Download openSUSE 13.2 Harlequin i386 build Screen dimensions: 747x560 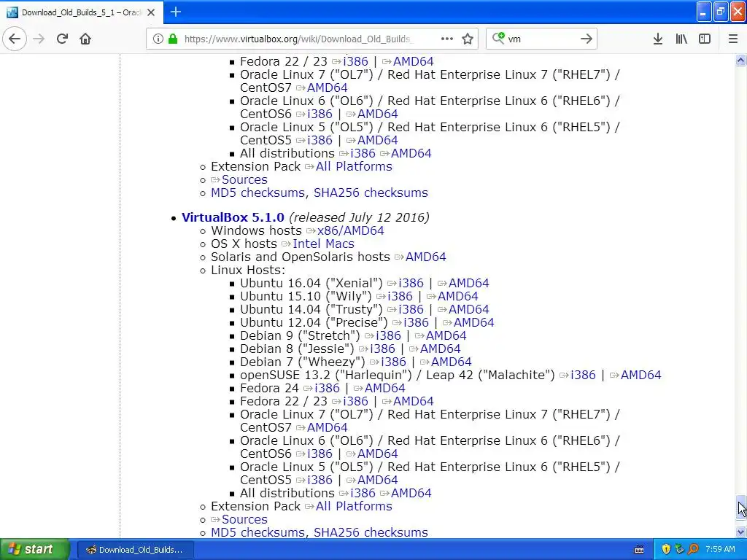pos(583,376)
